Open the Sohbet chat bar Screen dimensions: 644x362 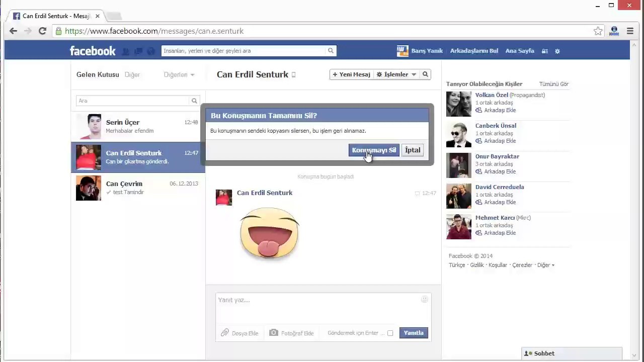coord(572,353)
